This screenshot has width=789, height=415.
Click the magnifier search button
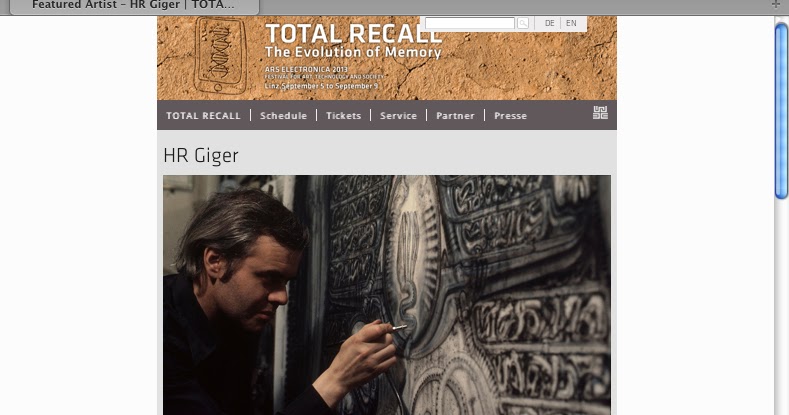tap(523, 23)
